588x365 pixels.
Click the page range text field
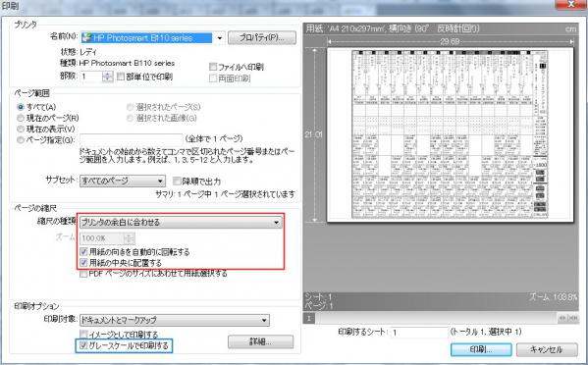(x=131, y=139)
